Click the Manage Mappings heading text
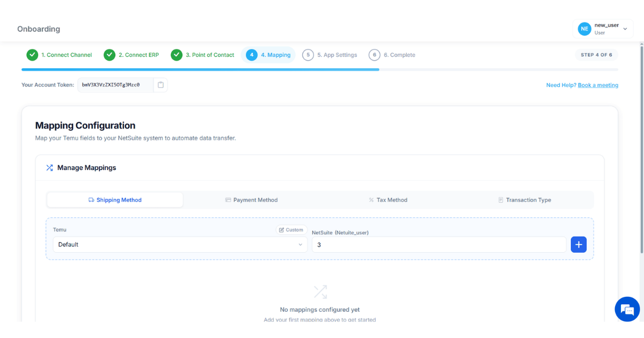The width and height of the screenshot is (644, 338). 87,168
